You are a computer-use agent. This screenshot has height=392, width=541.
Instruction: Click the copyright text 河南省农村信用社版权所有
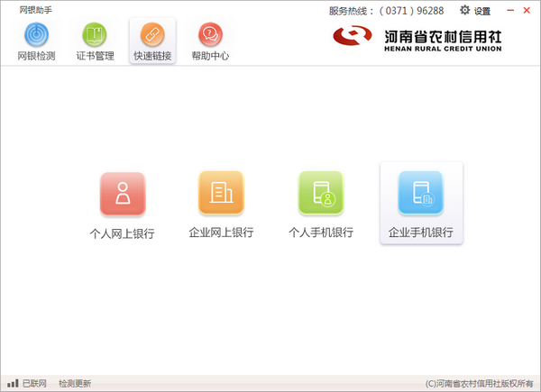(479, 384)
